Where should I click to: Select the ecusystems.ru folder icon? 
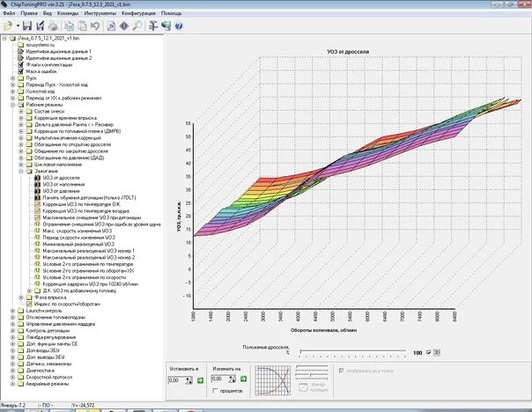pyautogui.click(x=20, y=45)
